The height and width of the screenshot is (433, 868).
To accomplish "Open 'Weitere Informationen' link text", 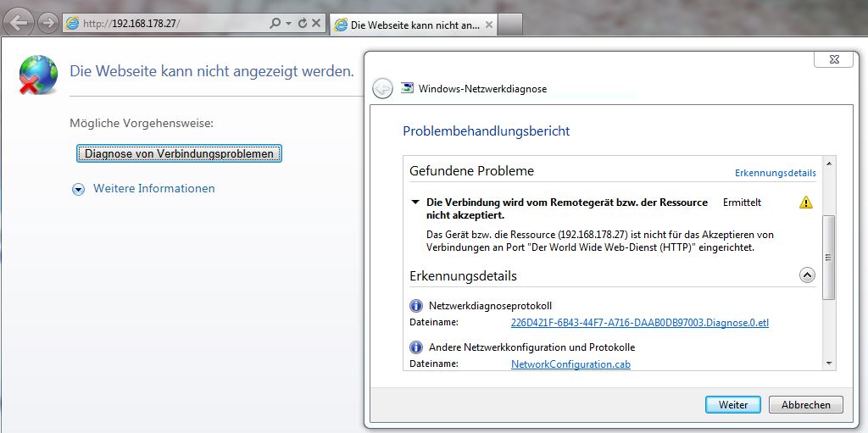I will coord(154,188).
